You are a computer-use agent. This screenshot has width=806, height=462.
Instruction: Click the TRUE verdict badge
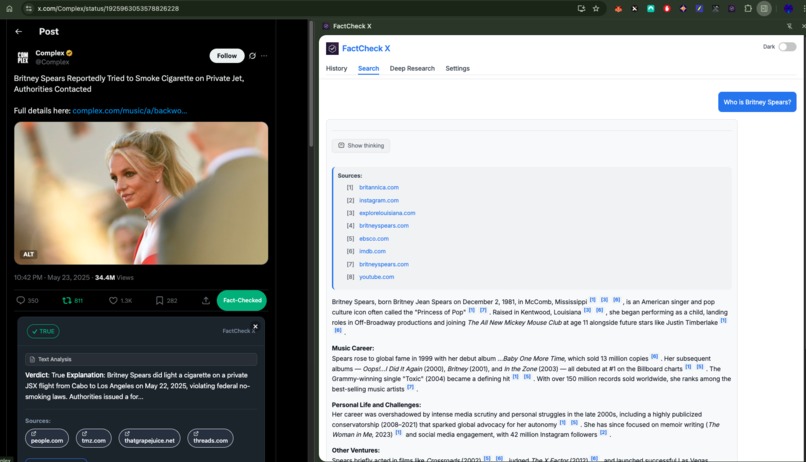[x=43, y=331]
